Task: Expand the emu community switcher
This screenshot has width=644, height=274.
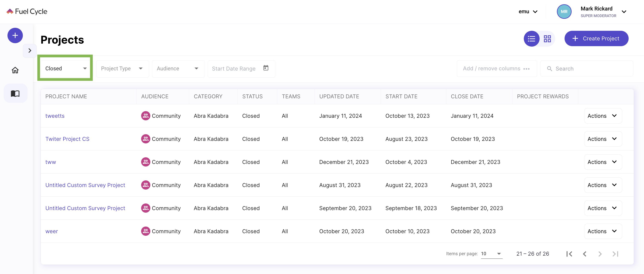Action: [528, 12]
